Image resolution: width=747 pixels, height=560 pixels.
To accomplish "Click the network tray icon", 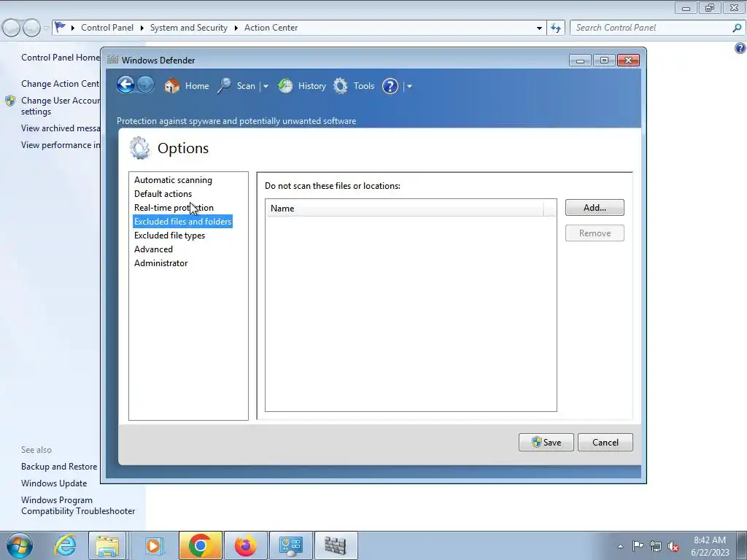I will [x=656, y=546].
